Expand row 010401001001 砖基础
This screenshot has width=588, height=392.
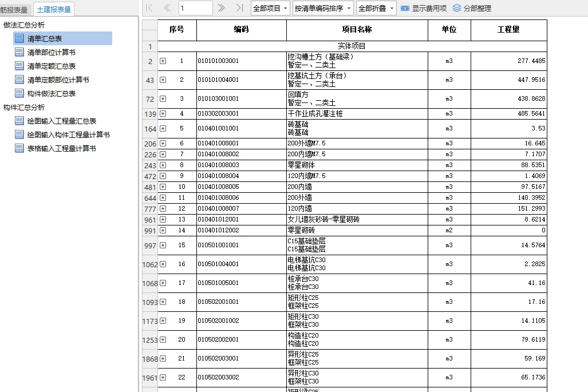pyautogui.click(x=163, y=129)
